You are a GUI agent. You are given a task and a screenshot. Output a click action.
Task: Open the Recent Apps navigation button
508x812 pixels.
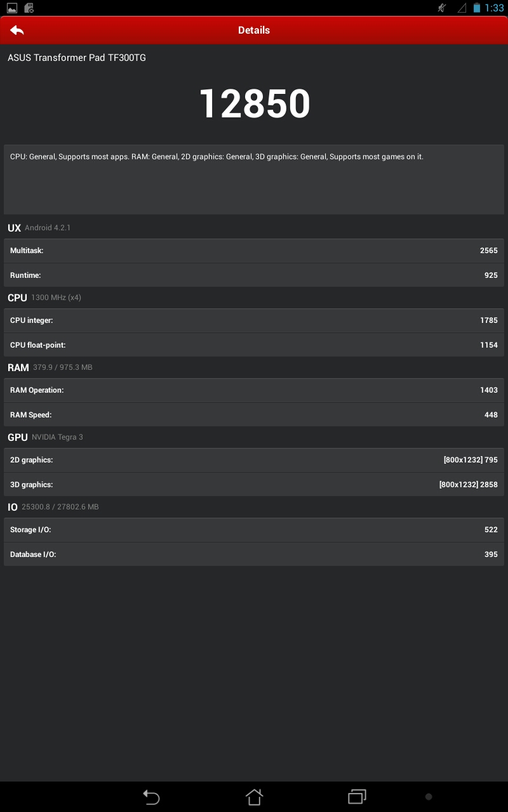[x=357, y=797]
